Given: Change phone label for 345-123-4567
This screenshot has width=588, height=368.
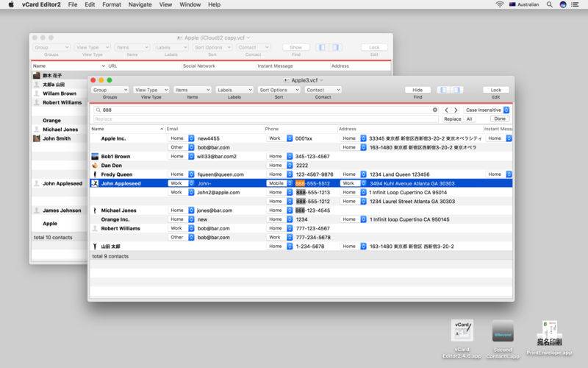Looking at the screenshot, I should pos(279,156).
